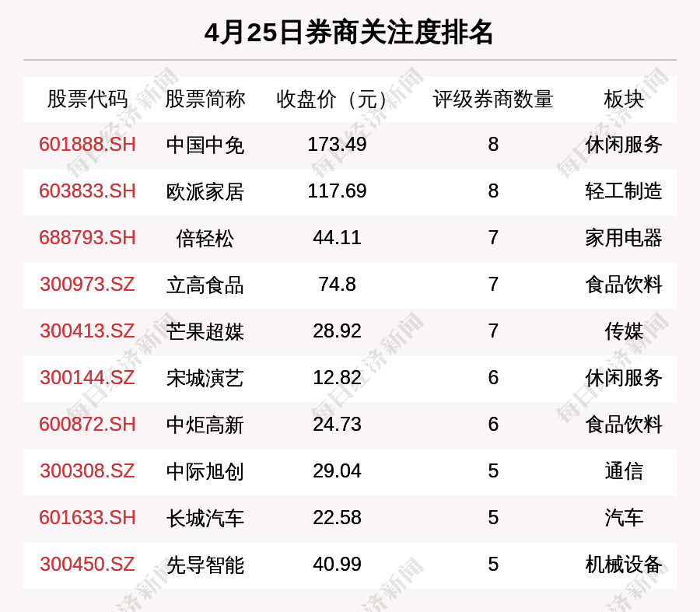Select stock name 倍轻松
Image resolution: width=700 pixels, height=612 pixels.
click(x=205, y=238)
